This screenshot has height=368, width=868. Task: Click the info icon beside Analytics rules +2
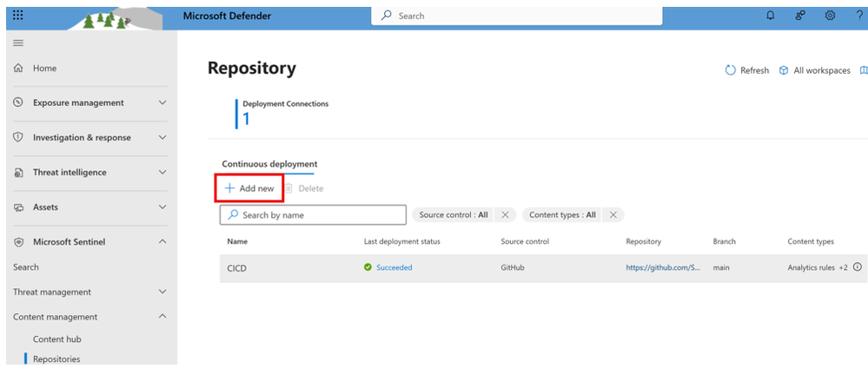click(858, 267)
